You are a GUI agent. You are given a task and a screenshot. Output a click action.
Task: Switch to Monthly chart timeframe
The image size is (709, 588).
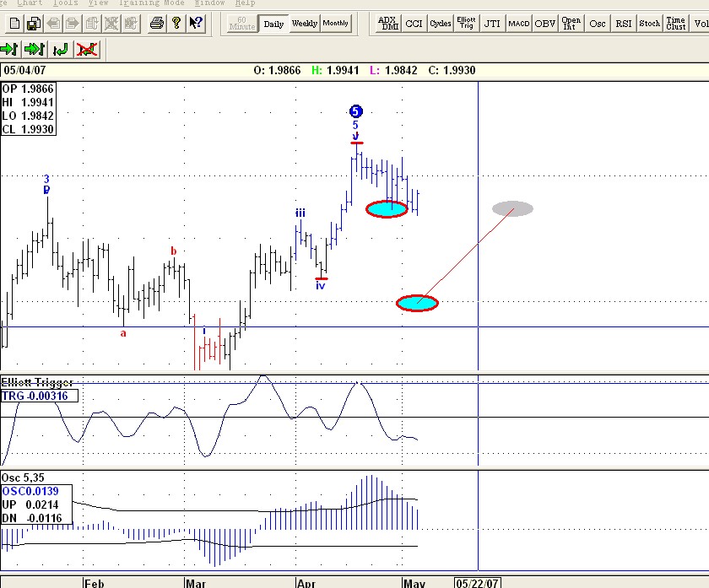[336, 24]
